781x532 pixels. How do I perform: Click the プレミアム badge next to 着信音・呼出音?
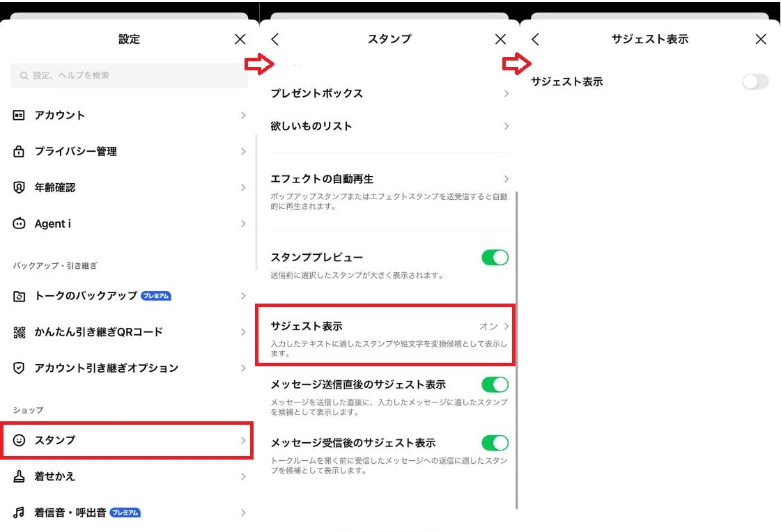(125, 513)
